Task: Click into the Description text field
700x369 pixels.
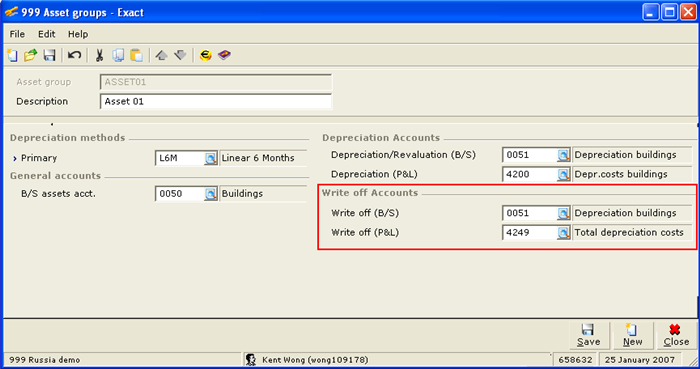Action: click(x=216, y=102)
